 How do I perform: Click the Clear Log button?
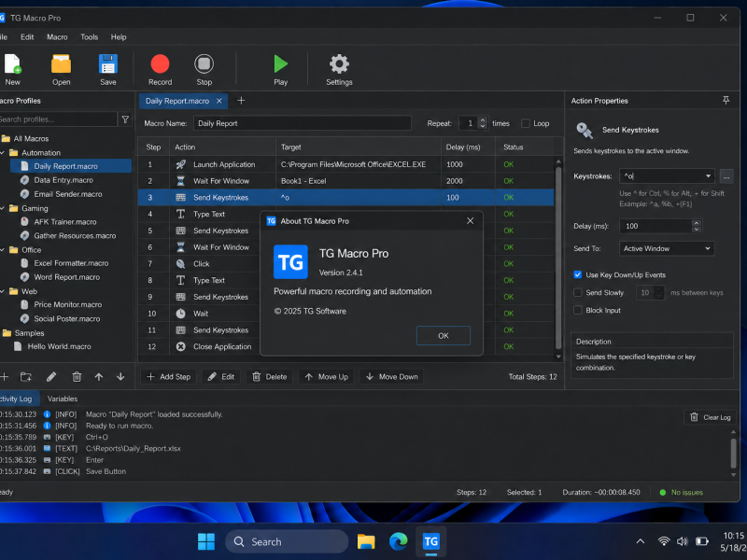[711, 417]
